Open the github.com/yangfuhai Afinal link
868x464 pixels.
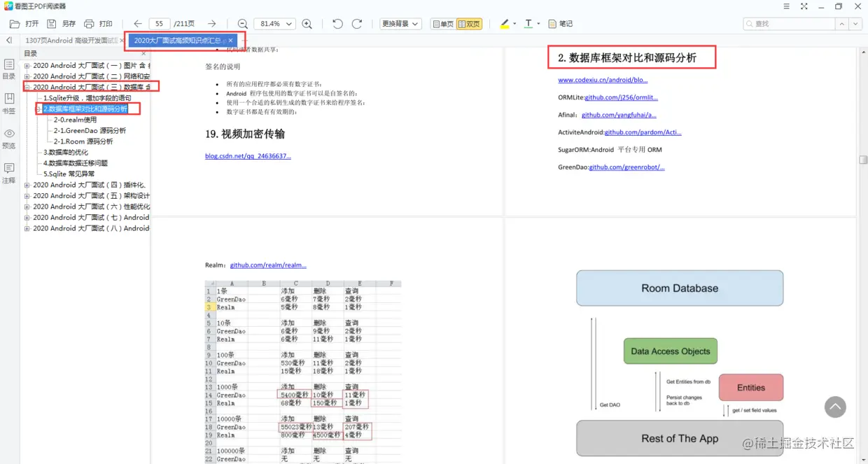pos(619,115)
